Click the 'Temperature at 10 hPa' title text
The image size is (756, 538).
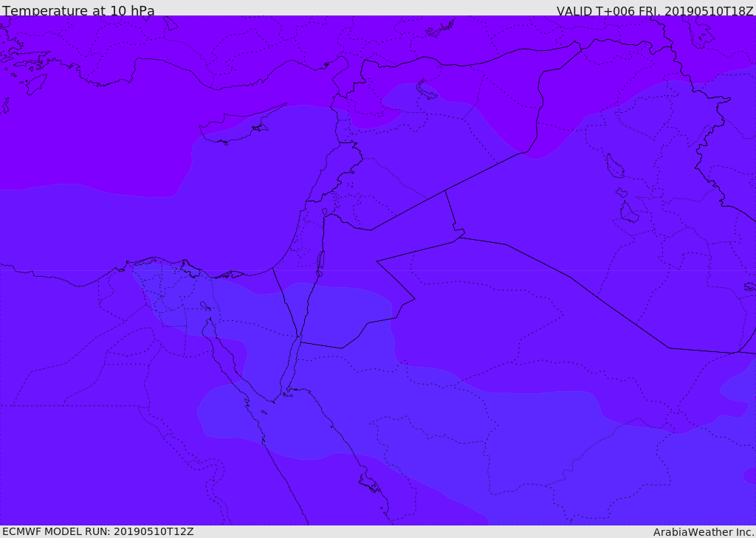(78, 10)
